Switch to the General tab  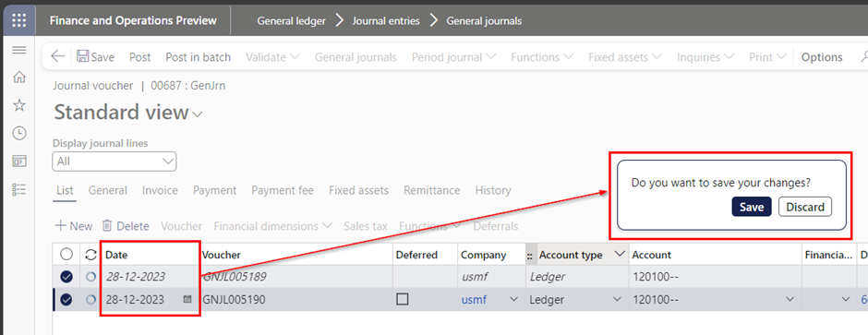coord(107,190)
